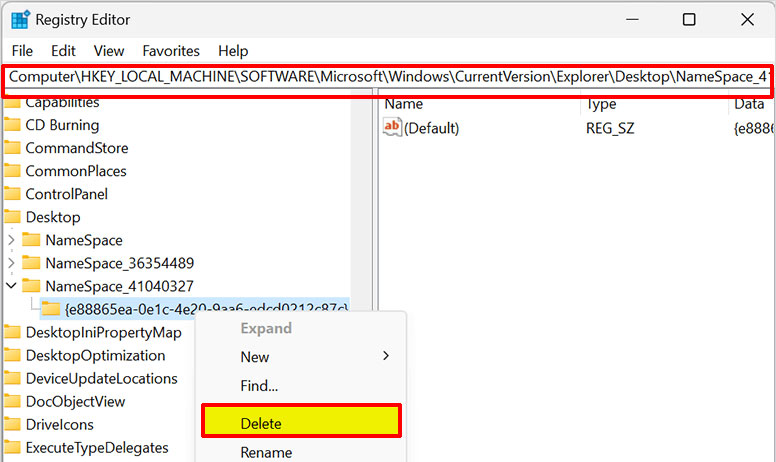This screenshot has width=776, height=462.
Task: Select the DeviceUpdateLocations key
Action: pos(101,378)
